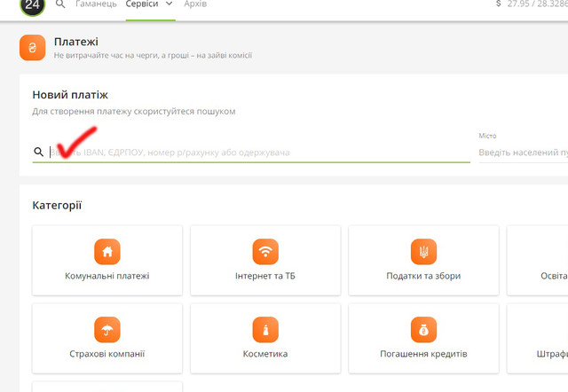Open the Штрафи category card
This screenshot has width=568, height=392.
[541, 339]
